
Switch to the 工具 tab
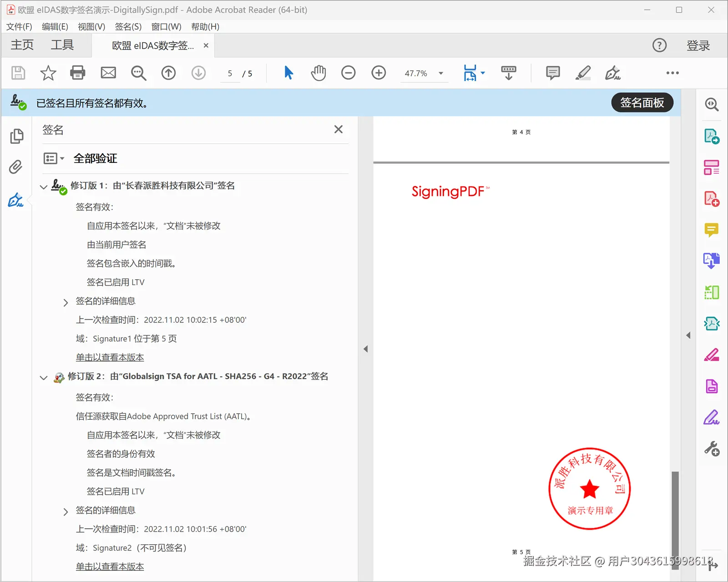point(62,45)
